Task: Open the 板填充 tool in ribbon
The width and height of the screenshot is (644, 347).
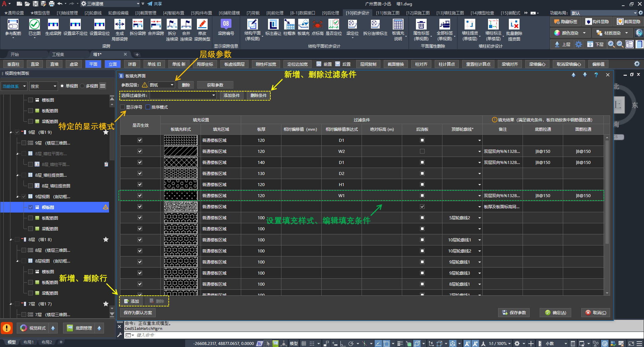Action: click(x=303, y=25)
